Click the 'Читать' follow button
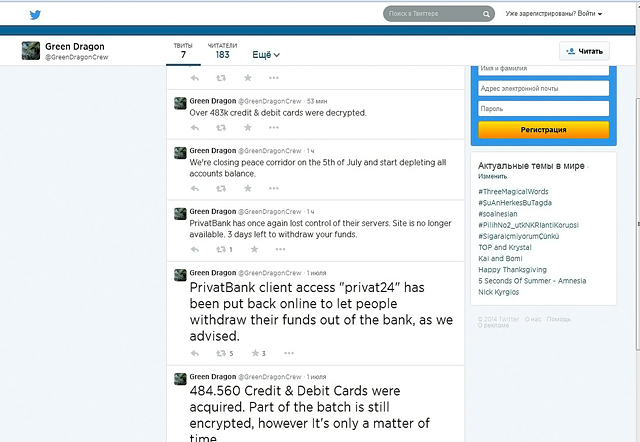The width and height of the screenshot is (640, 442). (x=584, y=51)
